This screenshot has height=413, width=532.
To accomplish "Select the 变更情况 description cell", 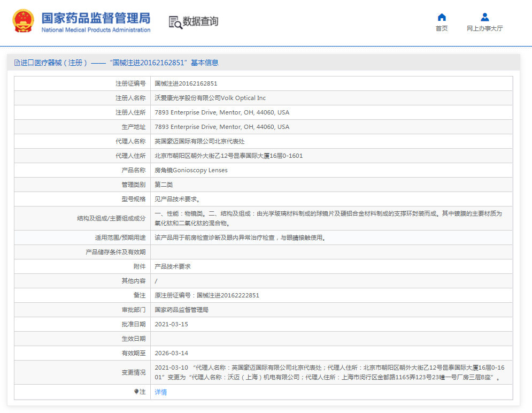I will click(331, 372).
